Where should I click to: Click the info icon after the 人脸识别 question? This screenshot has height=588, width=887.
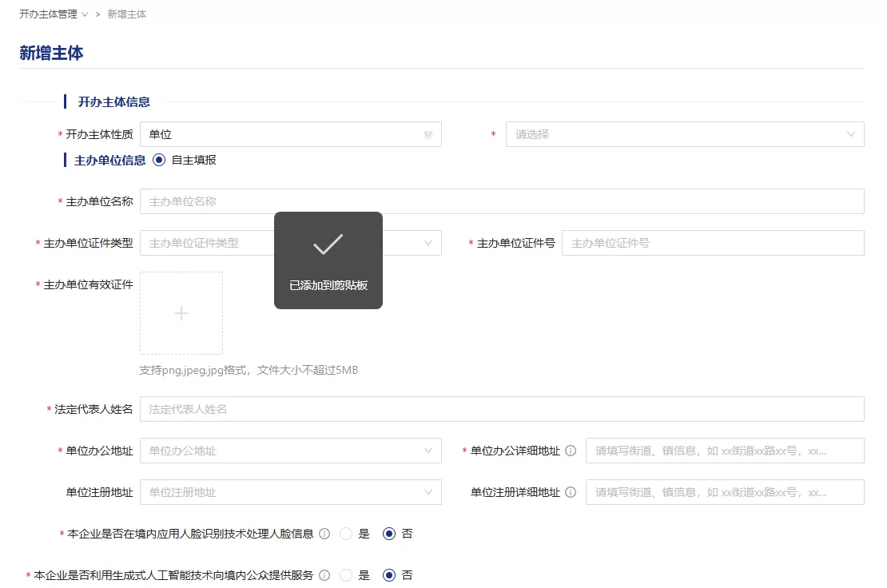point(324,533)
